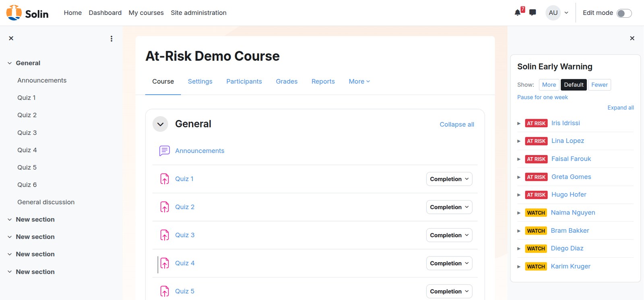
Task: Close the right block drawer
Action: [x=632, y=38]
